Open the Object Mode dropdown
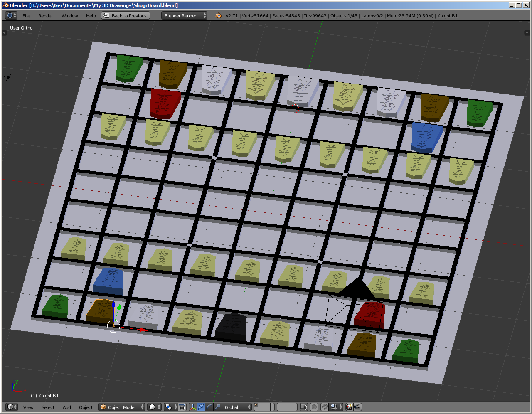This screenshot has width=532, height=414. (x=121, y=407)
